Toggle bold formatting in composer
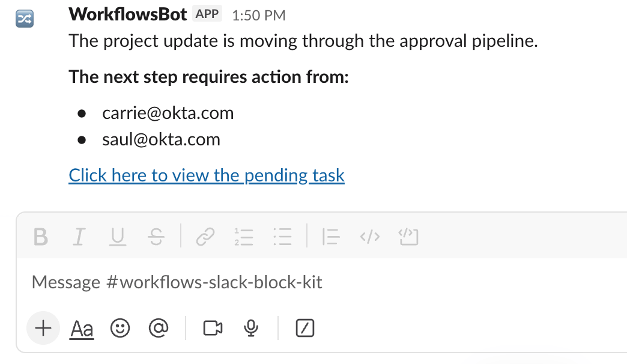 (x=41, y=237)
